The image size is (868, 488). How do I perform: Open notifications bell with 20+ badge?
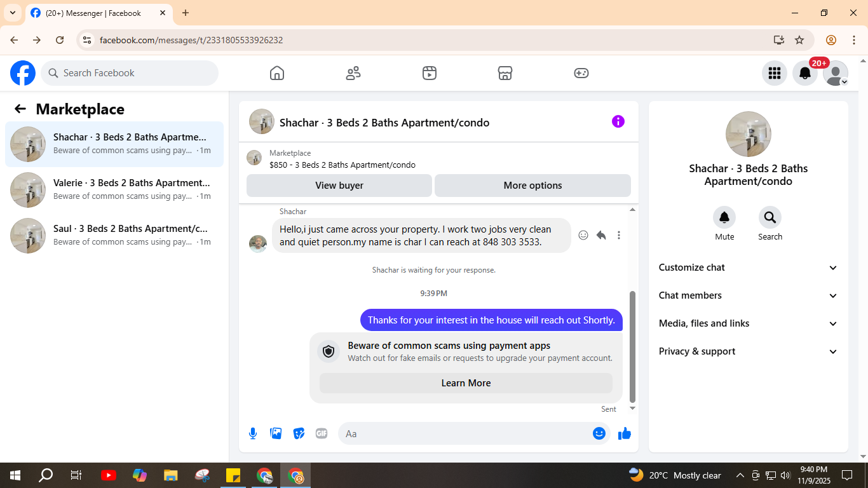tap(804, 73)
